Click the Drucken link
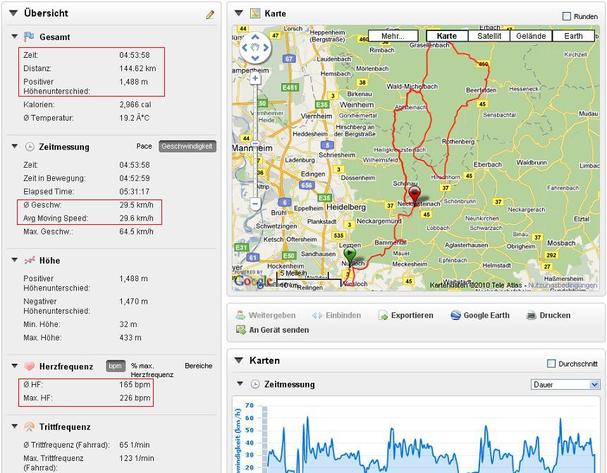The image size is (607, 473). (555, 315)
